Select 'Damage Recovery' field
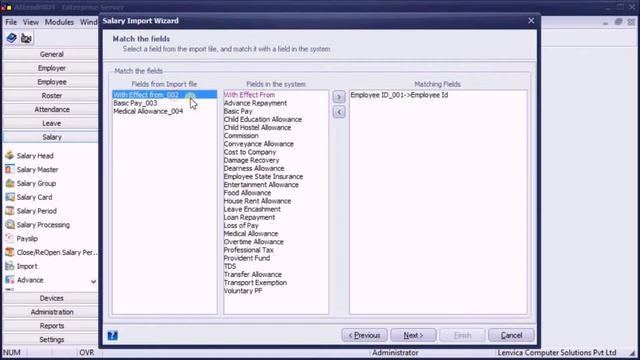Image resolution: width=640 pixels, height=360 pixels. click(251, 160)
